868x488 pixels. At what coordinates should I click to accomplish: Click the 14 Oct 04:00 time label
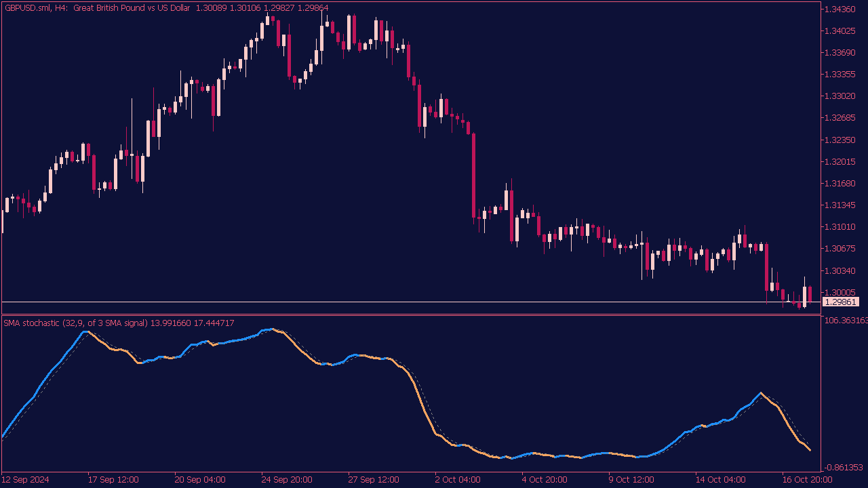pos(721,480)
